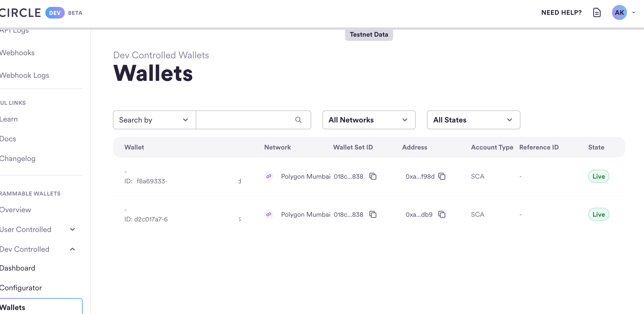The height and width of the screenshot is (314, 644).
Task: Open account menu arrow beside avatar
Action: click(x=633, y=12)
